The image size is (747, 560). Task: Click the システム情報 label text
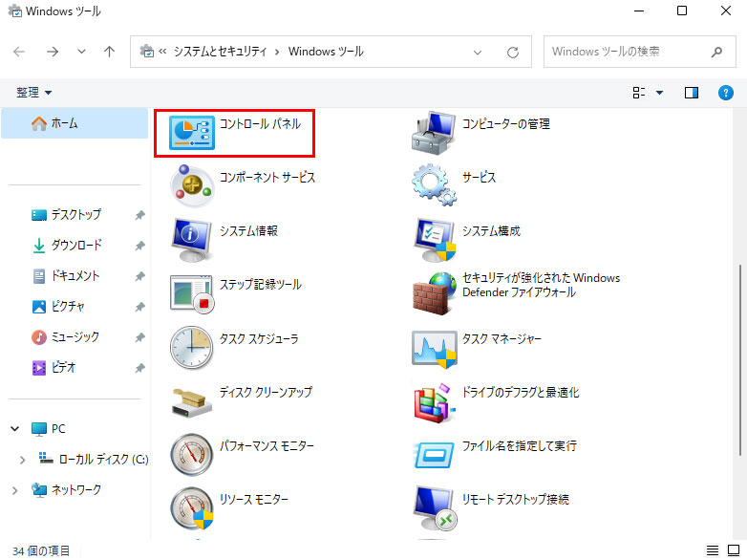[x=248, y=231]
